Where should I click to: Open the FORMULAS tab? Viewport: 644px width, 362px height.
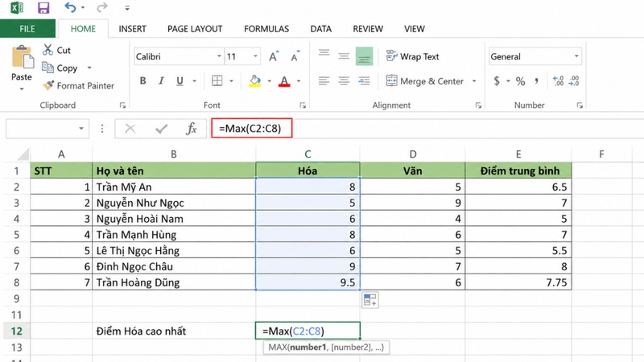point(266,29)
